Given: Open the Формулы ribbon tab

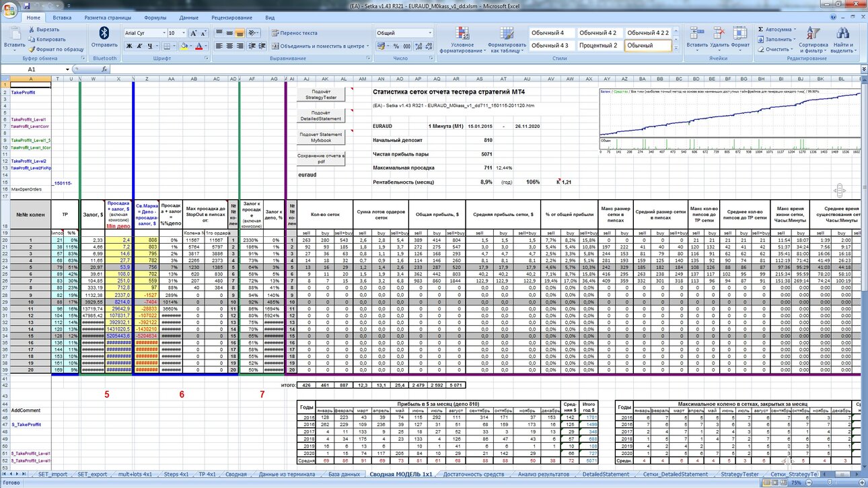Looking at the screenshot, I should [155, 18].
